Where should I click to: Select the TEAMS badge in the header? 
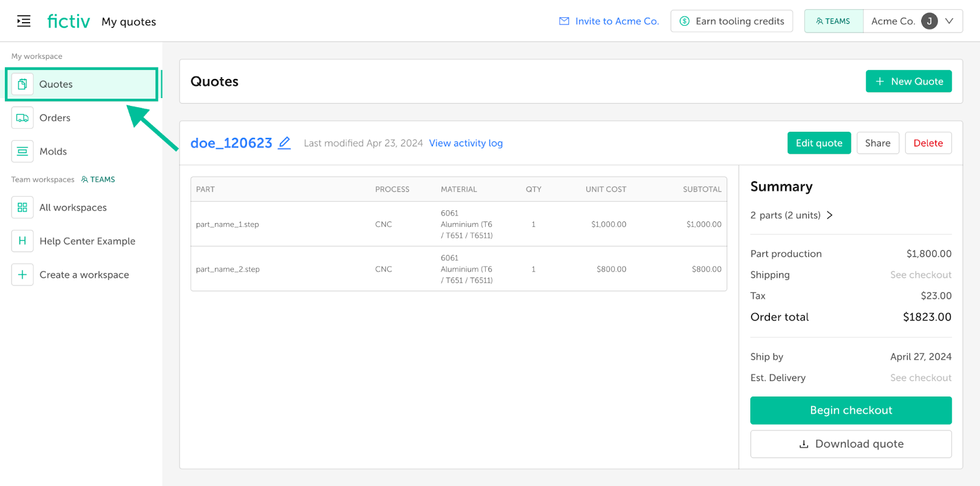click(834, 21)
